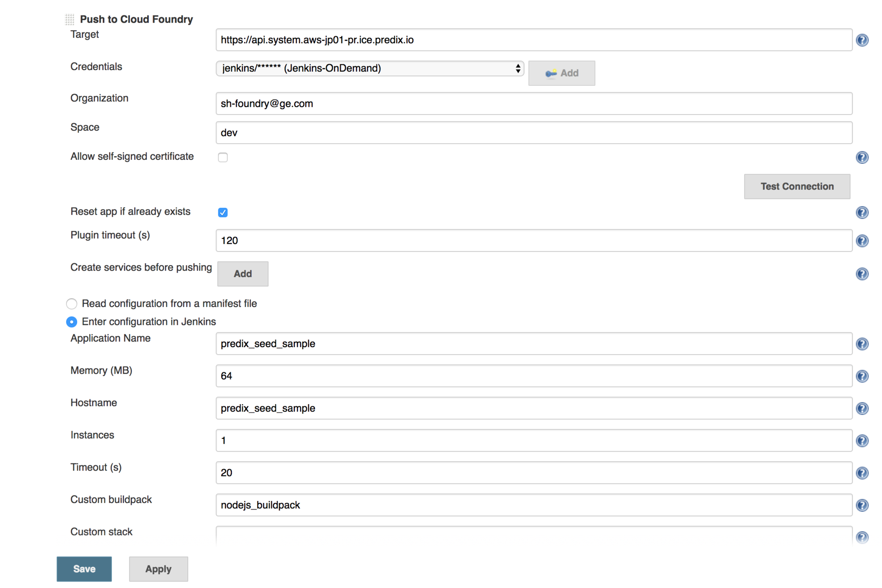This screenshot has height=588, width=882.
Task: Open the Credentials dropdown
Action: [370, 68]
